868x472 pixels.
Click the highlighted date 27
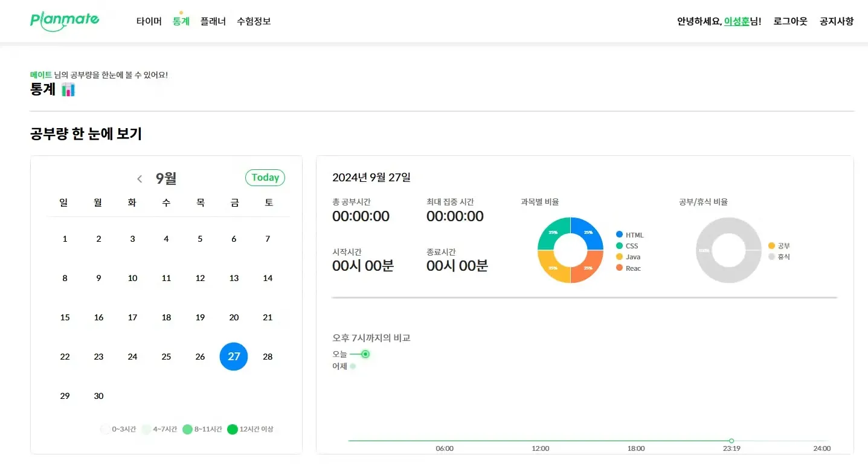coord(234,357)
